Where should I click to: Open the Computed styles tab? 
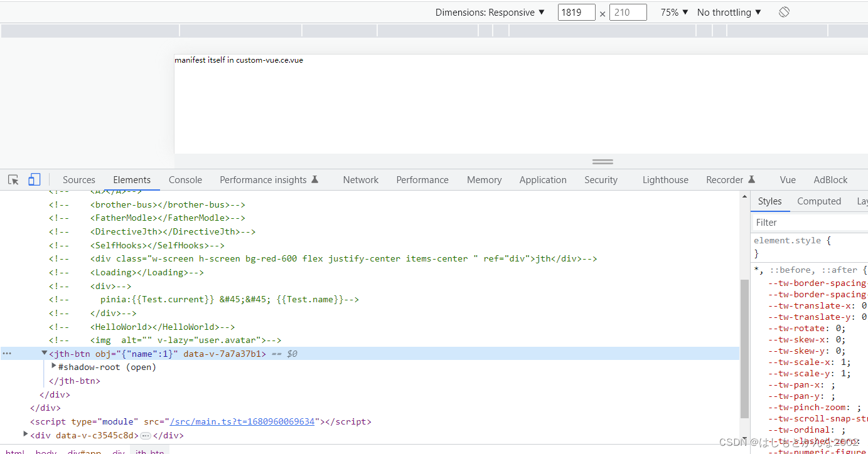819,201
